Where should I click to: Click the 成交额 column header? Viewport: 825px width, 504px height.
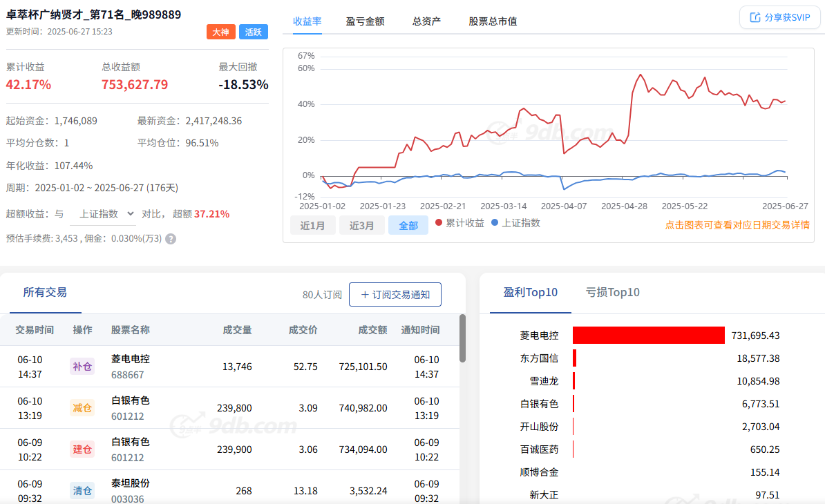point(372,330)
